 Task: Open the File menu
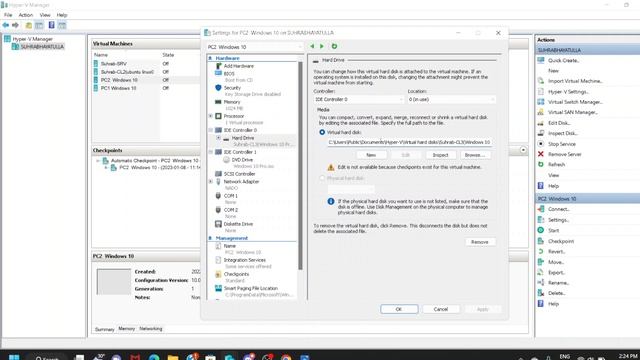click(8, 15)
